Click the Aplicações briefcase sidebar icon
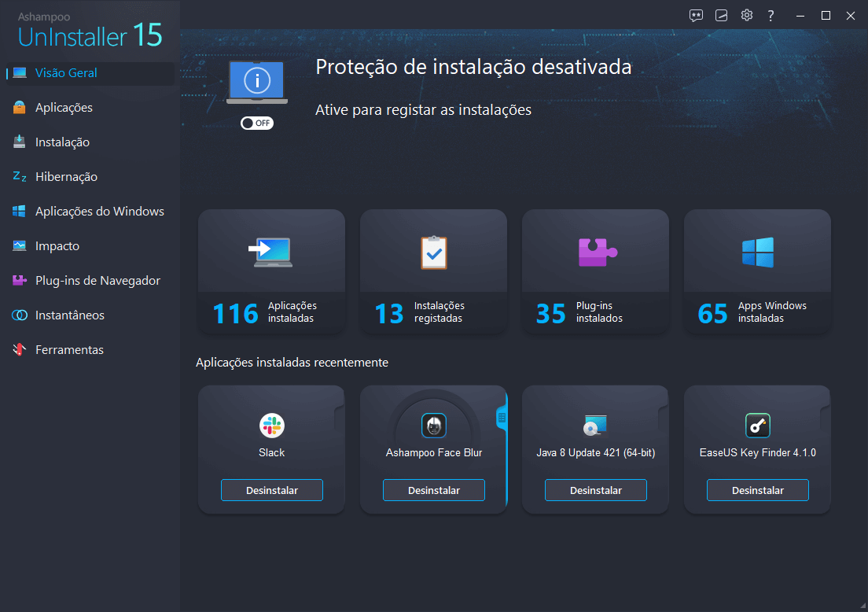Viewport: 868px width, 612px height. pyautogui.click(x=20, y=108)
